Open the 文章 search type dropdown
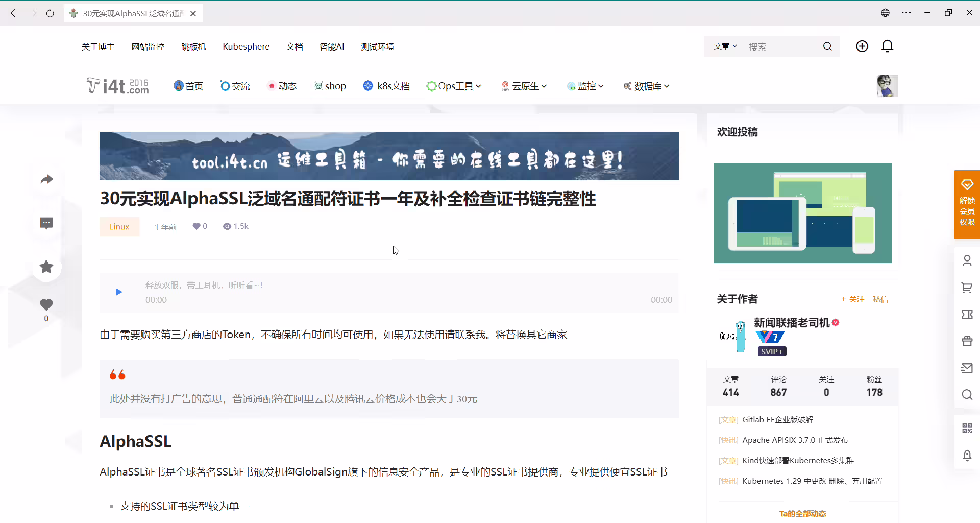Viewport: 980px width, 523px height. [x=725, y=46]
